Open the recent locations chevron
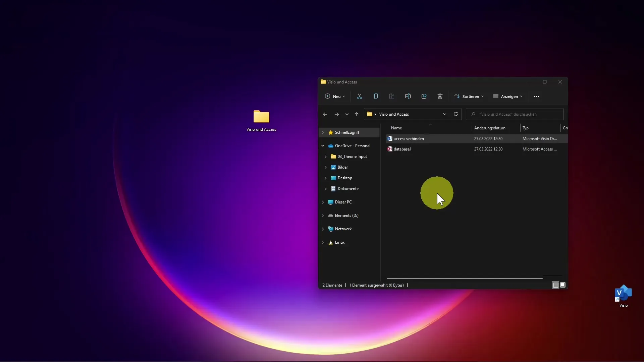The image size is (644, 362). point(347,114)
